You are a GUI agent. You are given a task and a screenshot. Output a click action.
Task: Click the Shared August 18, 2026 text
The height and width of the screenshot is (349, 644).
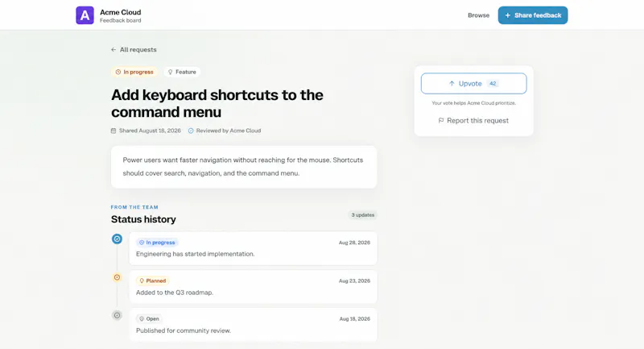pyautogui.click(x=150, y=131)
